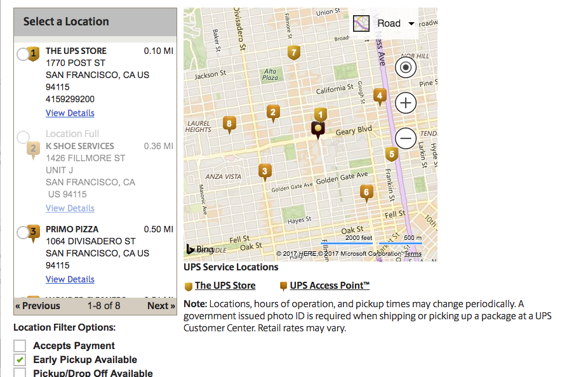The width and height of the screenshot is (588, 377).
Task: Open the Road map type dropdown
Action: (x=395, y=23)
